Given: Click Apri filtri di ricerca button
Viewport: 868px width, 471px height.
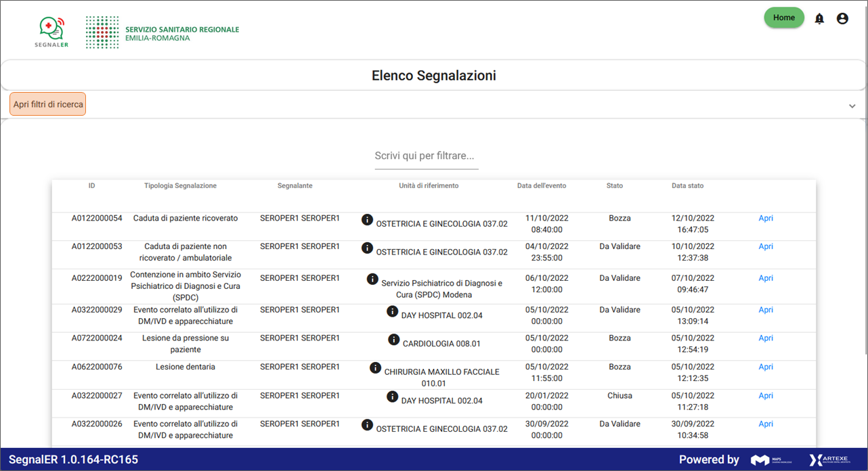Looking at the screenshot, I should click(48, 104).
